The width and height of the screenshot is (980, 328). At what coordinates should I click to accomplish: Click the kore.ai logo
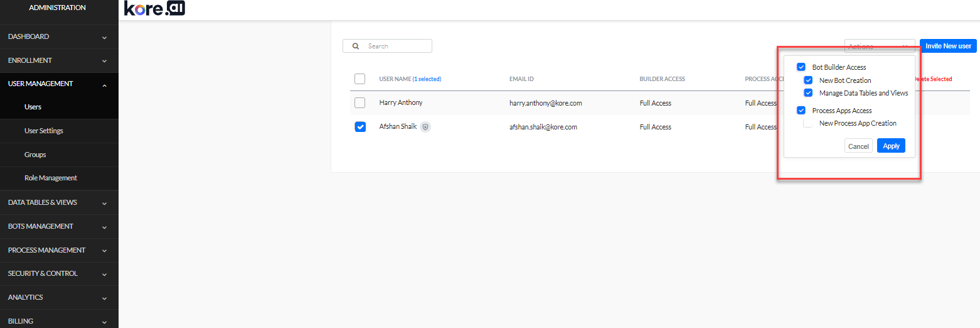(154, 9)
